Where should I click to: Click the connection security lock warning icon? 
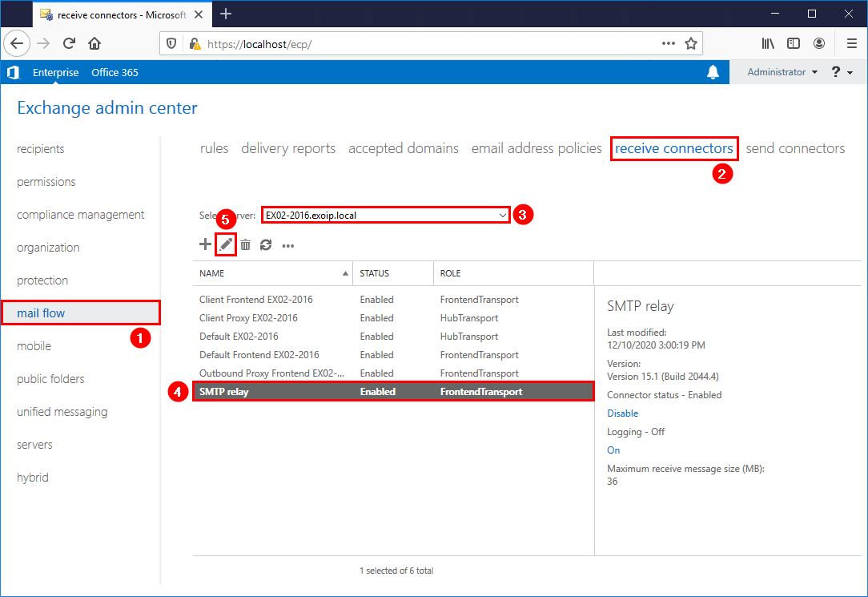(195, 44)
